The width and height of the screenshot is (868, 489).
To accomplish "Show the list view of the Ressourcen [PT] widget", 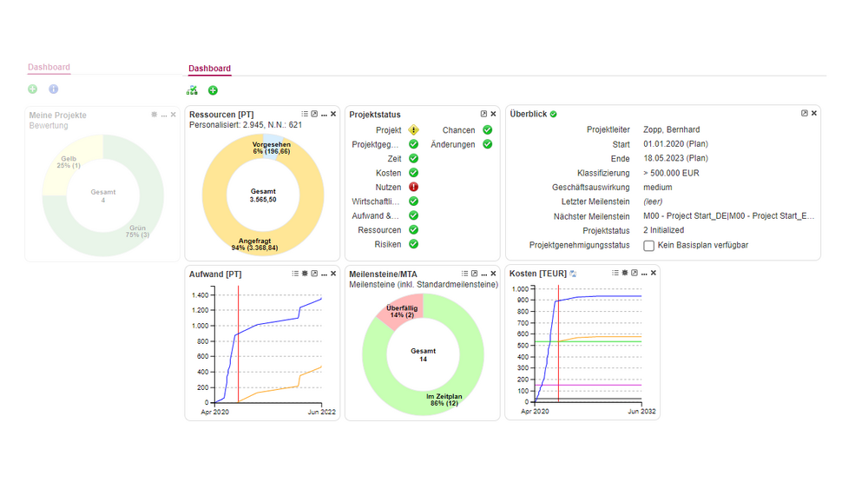I will point(305,114).
